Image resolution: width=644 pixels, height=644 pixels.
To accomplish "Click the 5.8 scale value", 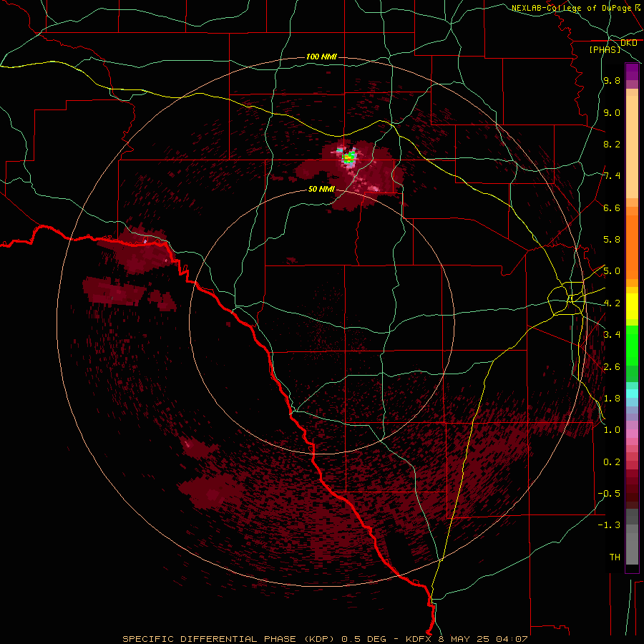I will pyautogui.click(x=612, y=240).
